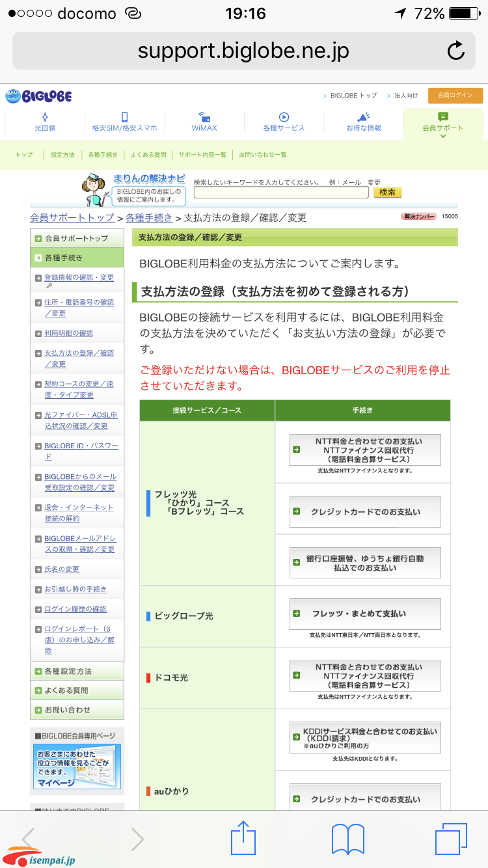Screen dimensions: 488x868
Task: Tap the Safari reload icon
Action: click(x=456, y=51)
